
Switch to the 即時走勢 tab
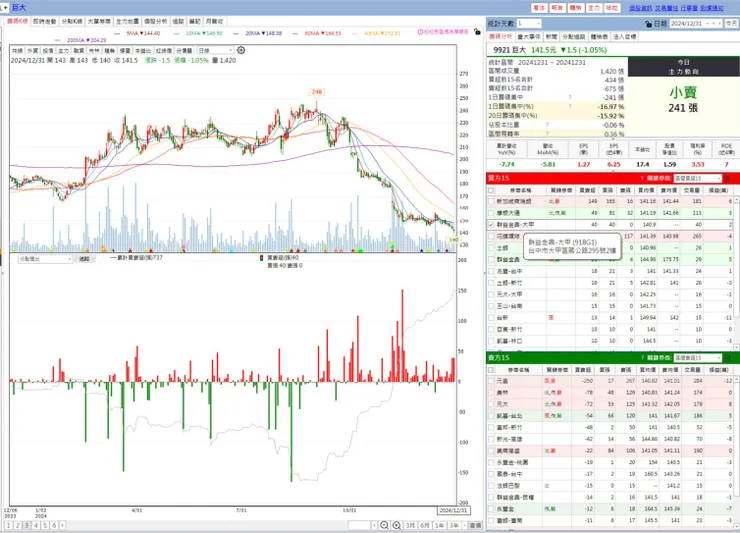point(44,21)
